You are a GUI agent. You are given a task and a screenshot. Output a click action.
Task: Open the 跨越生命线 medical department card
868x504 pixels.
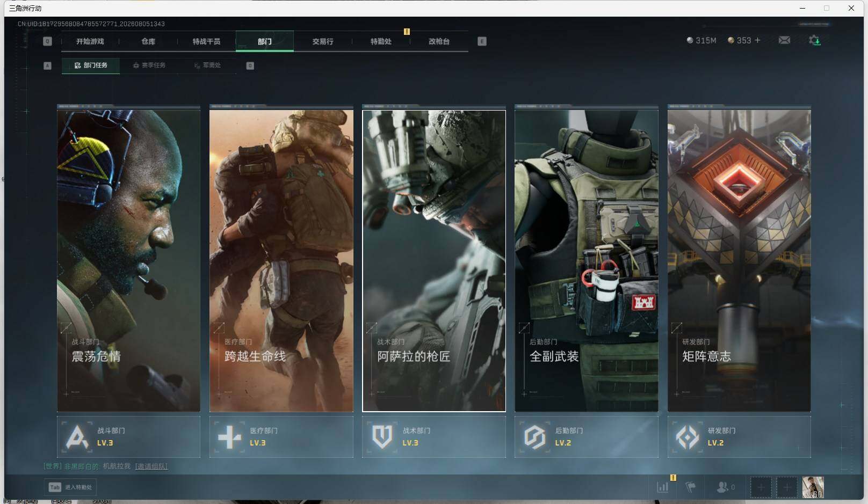coord(281,261)
